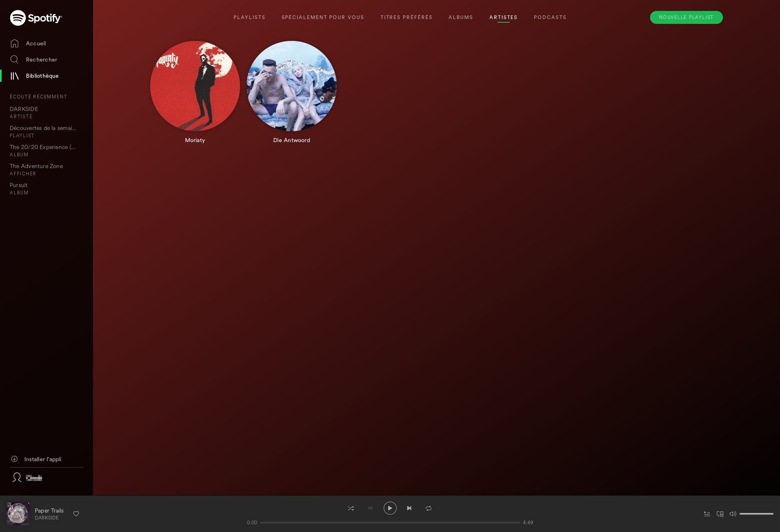
Task: Open the Accueil navigation link
Action: 36,43
